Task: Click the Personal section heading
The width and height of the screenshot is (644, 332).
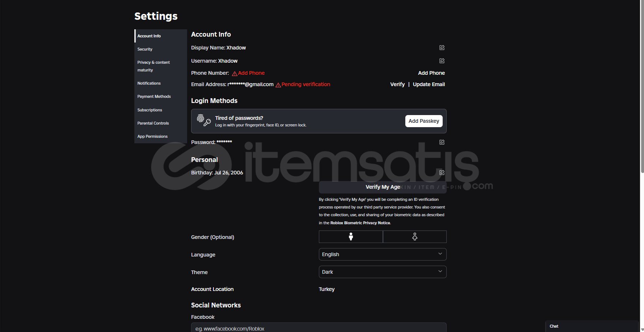Action: click(x=204, y=160)
